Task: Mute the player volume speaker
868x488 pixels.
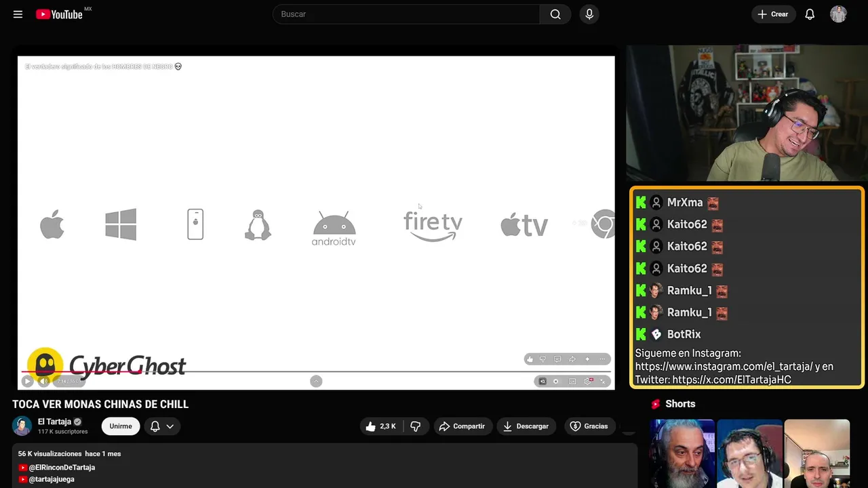Action: coord(44,381)
